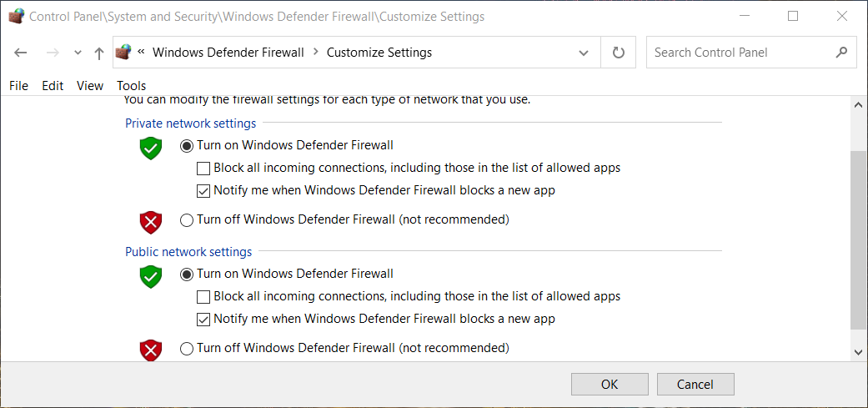The width and height of the screenshot is (868, 408).
Task: Click red shield icon under Private network
Action: tap(151, 223)
